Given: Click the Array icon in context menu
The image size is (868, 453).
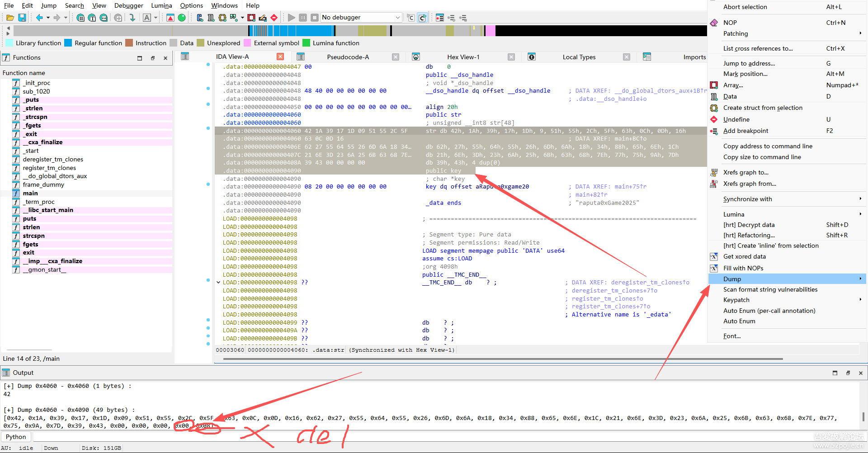Looking at the screenshot, I should tap(714, 85).
